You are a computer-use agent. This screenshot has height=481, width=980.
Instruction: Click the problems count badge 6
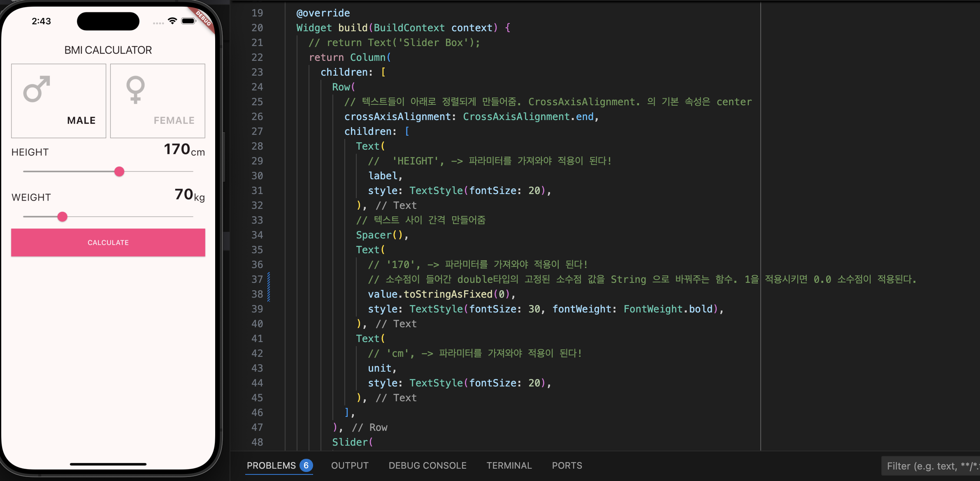tap(306, 465)
